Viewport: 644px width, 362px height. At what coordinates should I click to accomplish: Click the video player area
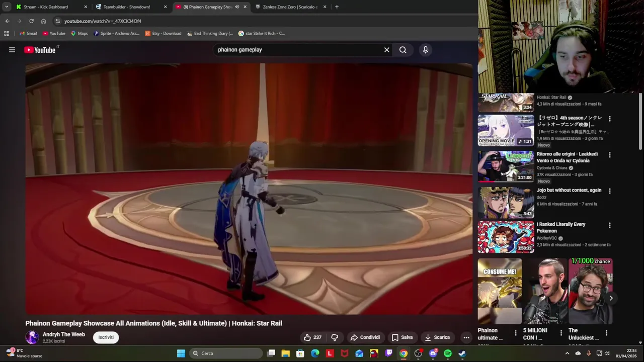[x=249, y=189]
